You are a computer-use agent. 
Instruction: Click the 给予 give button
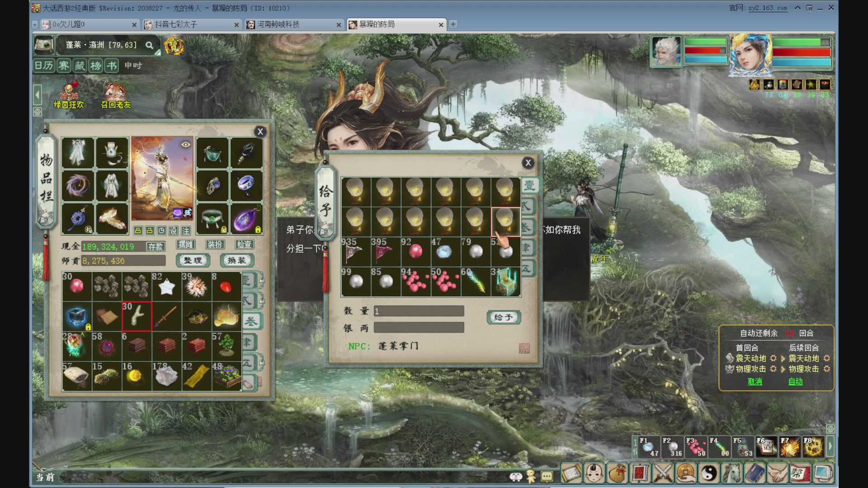[504, 317]
